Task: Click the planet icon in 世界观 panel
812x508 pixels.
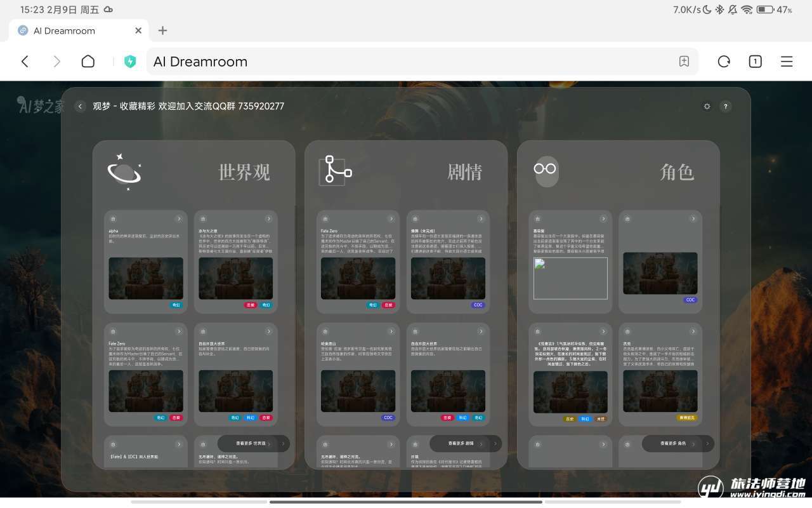Action: click(124, 172)
